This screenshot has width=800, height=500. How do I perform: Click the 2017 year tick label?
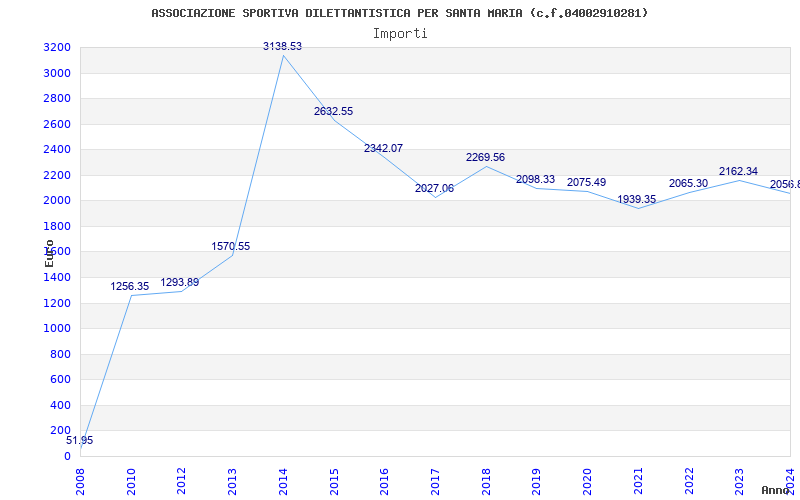pyautogui.click(x=435, y=482)
